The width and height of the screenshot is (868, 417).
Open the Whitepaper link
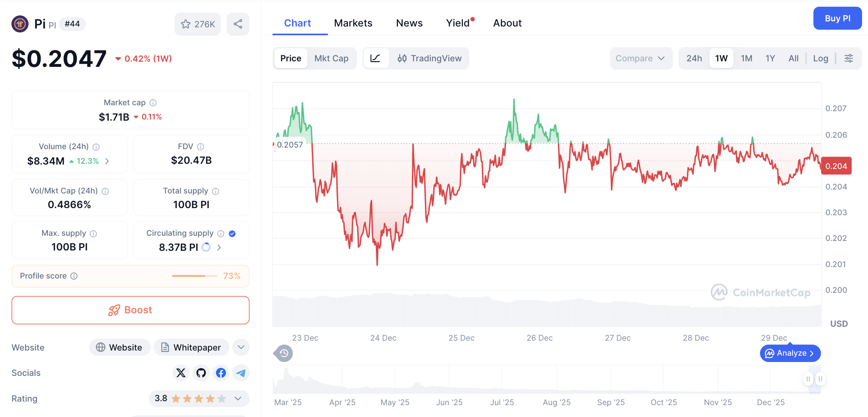pyautogui.click(x=191, y=347)
